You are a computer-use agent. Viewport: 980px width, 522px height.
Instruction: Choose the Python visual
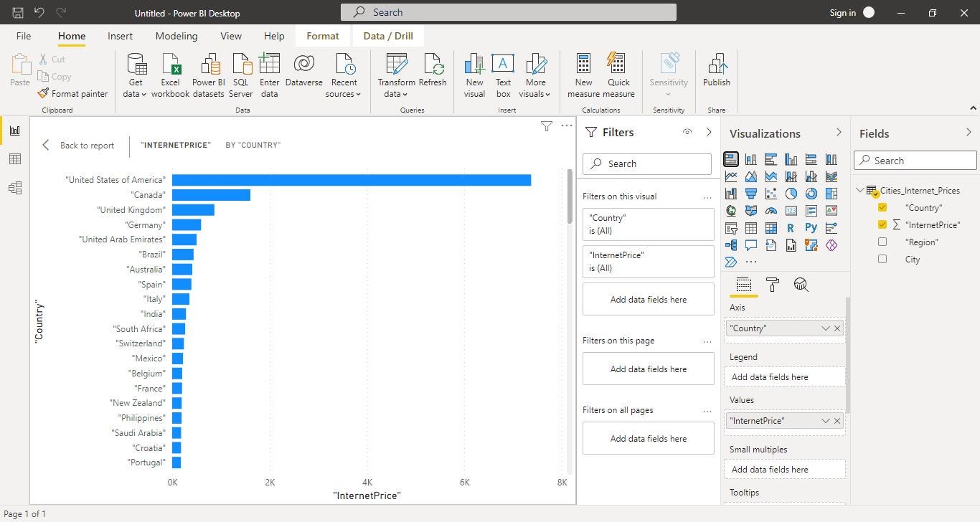pyautogui.click(x=811, y=228)
